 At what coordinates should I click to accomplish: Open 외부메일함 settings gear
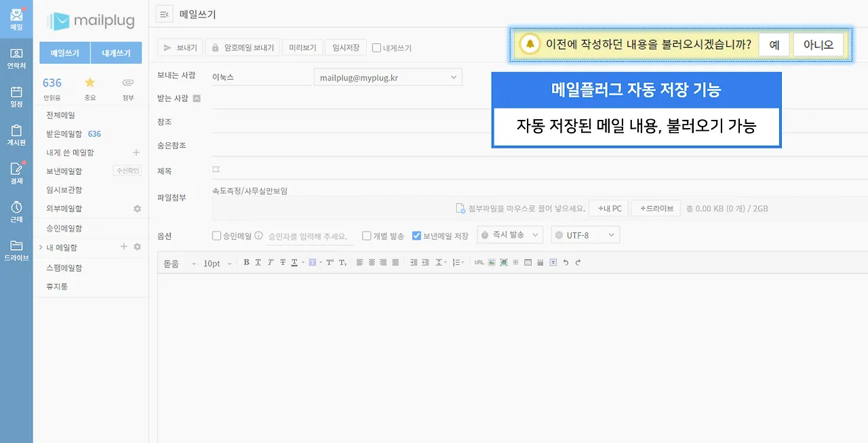(x=137, y=209)
